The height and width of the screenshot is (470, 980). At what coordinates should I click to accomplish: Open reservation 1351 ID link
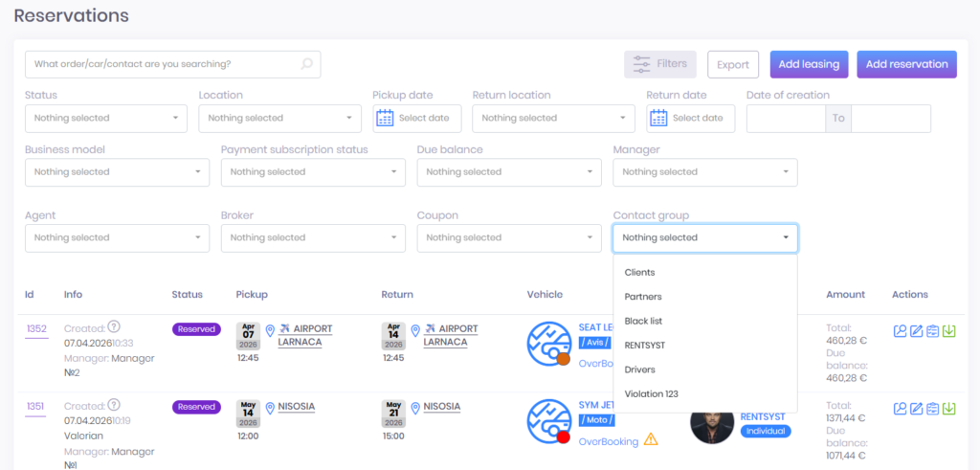pos(35,406)
